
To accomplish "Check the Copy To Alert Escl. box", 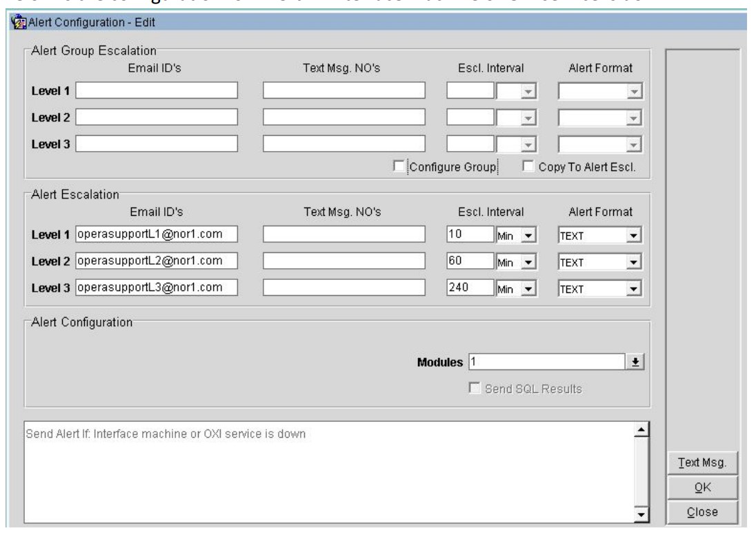I will click(528, 166).
